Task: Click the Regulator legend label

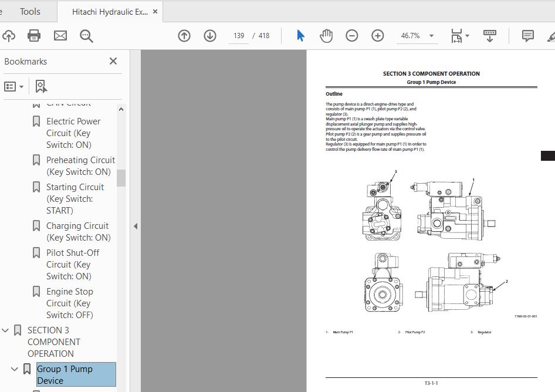Action: click(484, 332)
